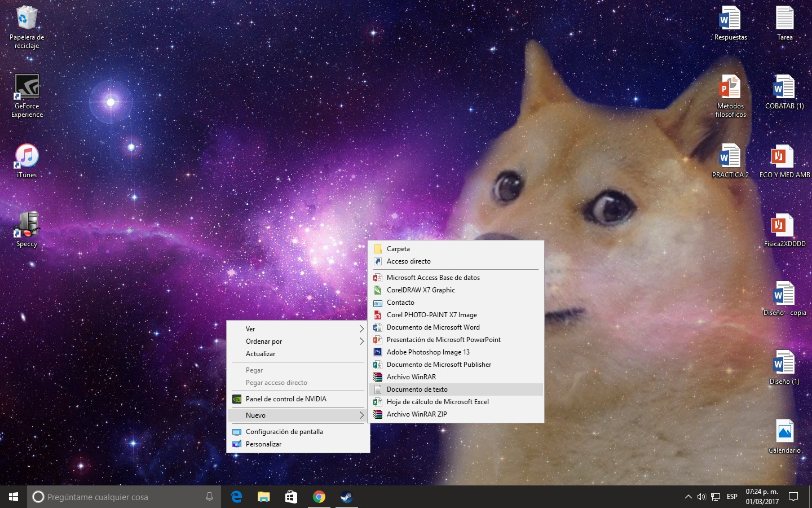Select the Papelera de reciclaje desktop icon

point(27,27)
